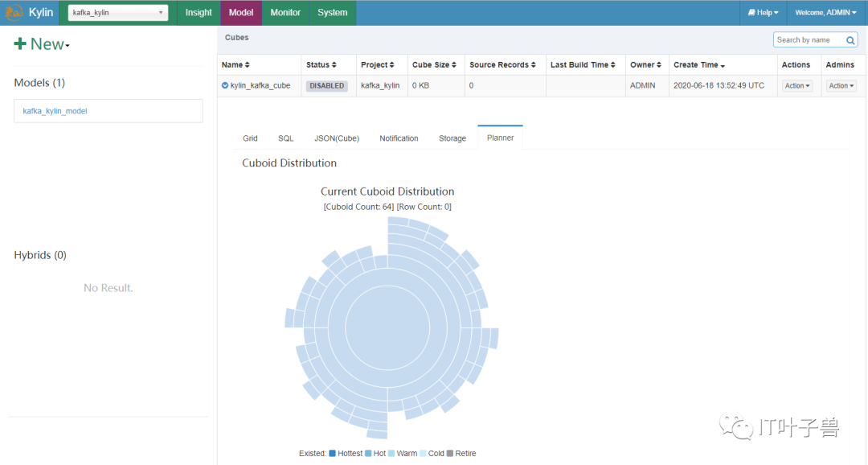Click the kylin_kafka_cube name cell
The height and width of the screenshot is (465, 868).
(260, 85)
